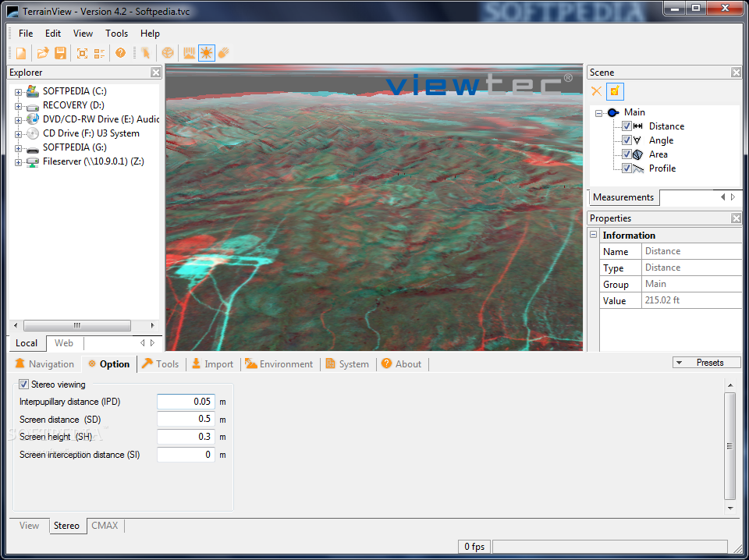Viewport: 749px width, 560px height.
Task: Click the question mark help icon
Action: [x=120, y=52]
